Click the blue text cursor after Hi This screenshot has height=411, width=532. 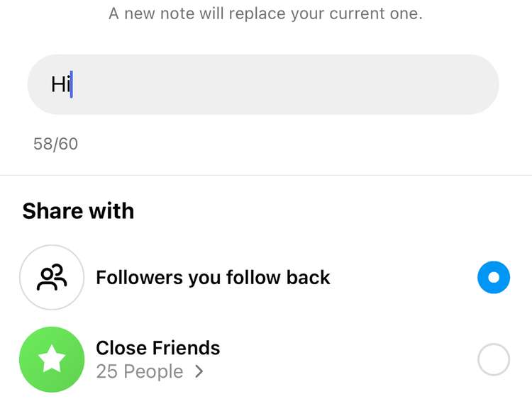[72, 85]
